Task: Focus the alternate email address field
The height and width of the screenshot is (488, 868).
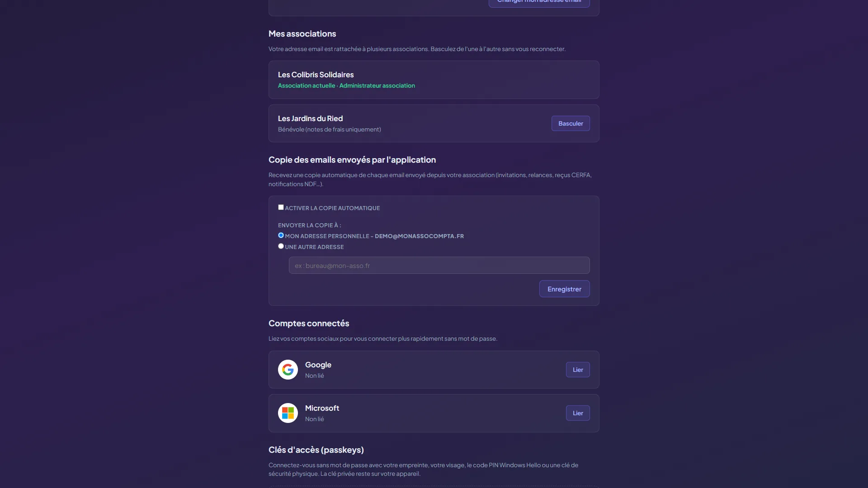Action: pos(439,265)
